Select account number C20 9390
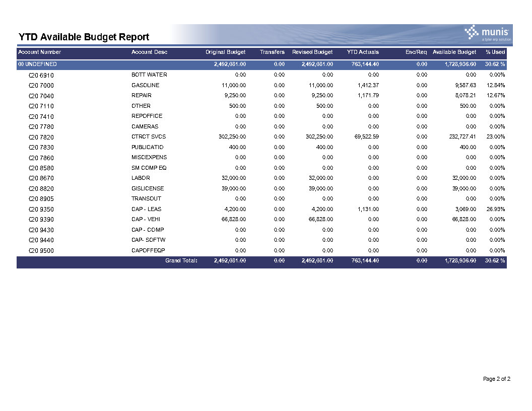The image size is (532, 411). [x=41, y=220]
